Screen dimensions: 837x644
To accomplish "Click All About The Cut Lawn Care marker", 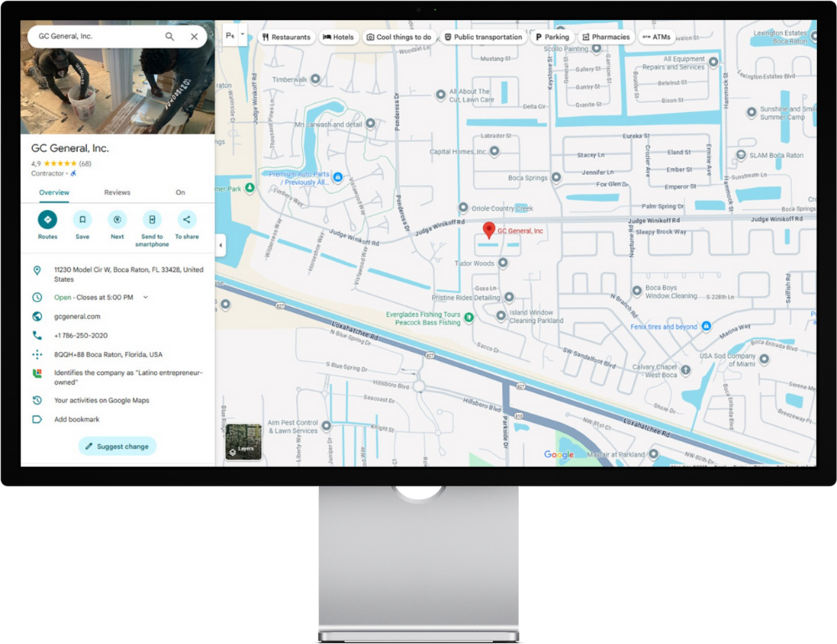I will point(440,95).
